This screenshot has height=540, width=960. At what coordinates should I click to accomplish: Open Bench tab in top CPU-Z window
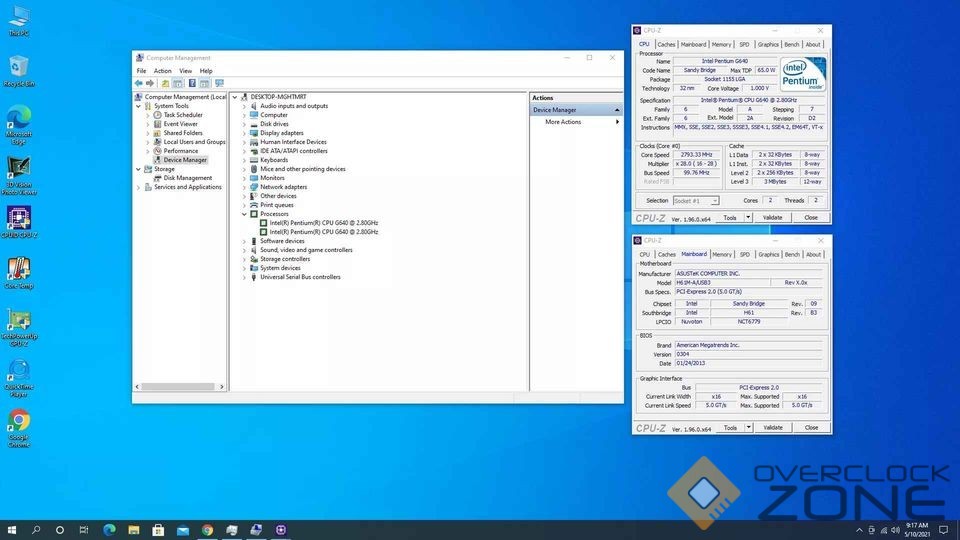click(x=792, y=45)
